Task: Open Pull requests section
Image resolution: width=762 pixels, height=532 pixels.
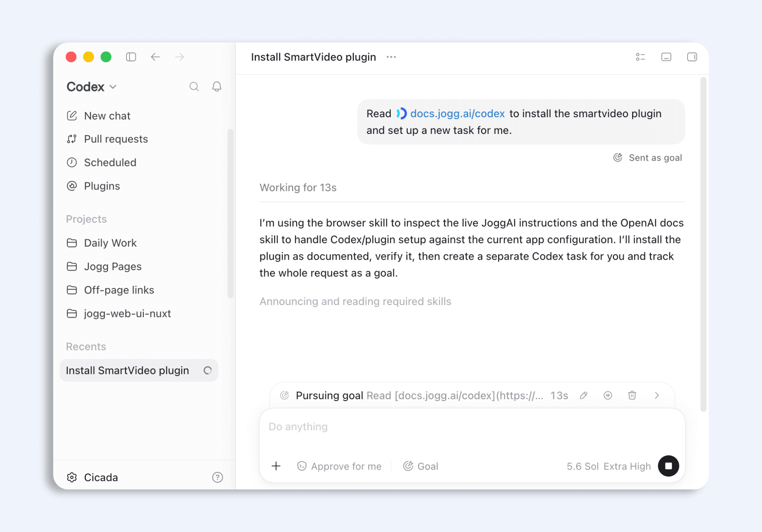Action: click(x=107, y=139)
